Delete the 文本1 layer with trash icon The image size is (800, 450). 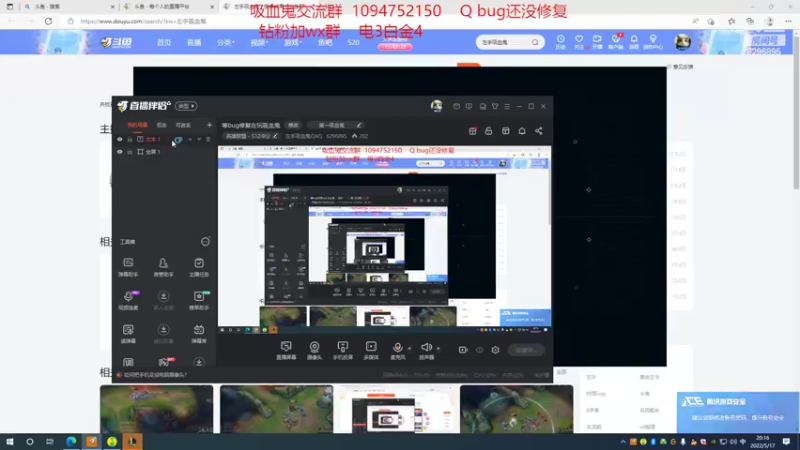(208, 139)
